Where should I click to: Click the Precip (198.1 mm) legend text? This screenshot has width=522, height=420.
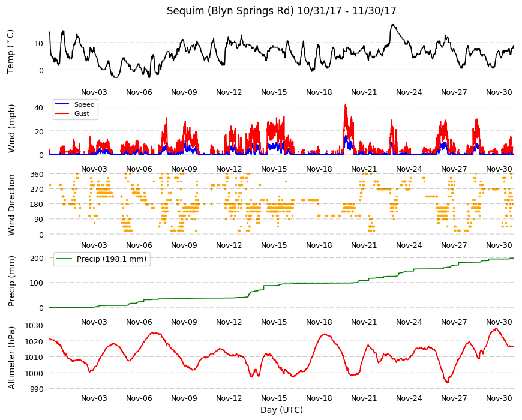[x=112, y=259]
